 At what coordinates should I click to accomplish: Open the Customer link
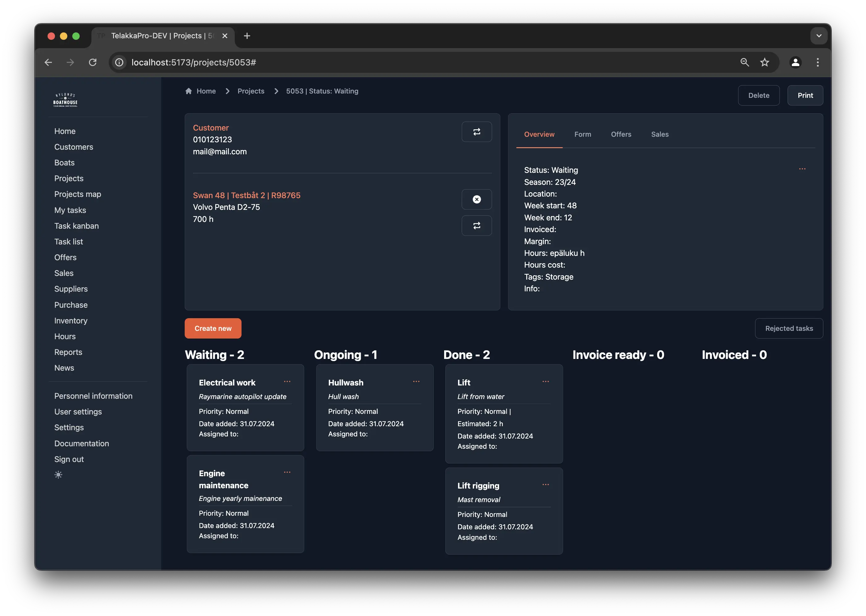(x=211, y=128)
